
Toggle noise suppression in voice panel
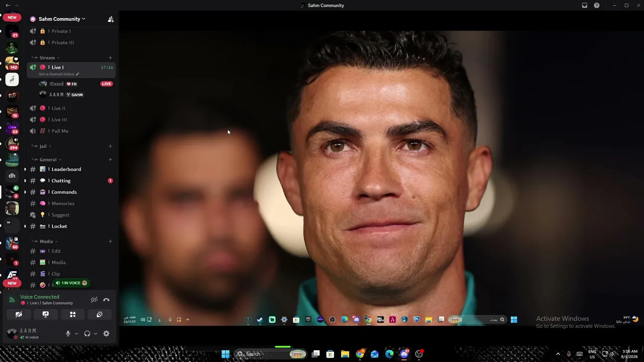(94, 300)
